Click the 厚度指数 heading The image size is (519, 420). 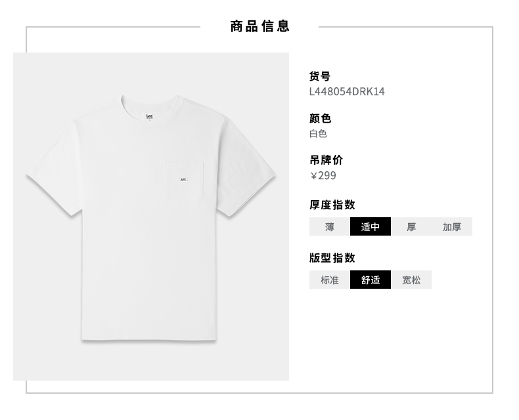[332, 205]
